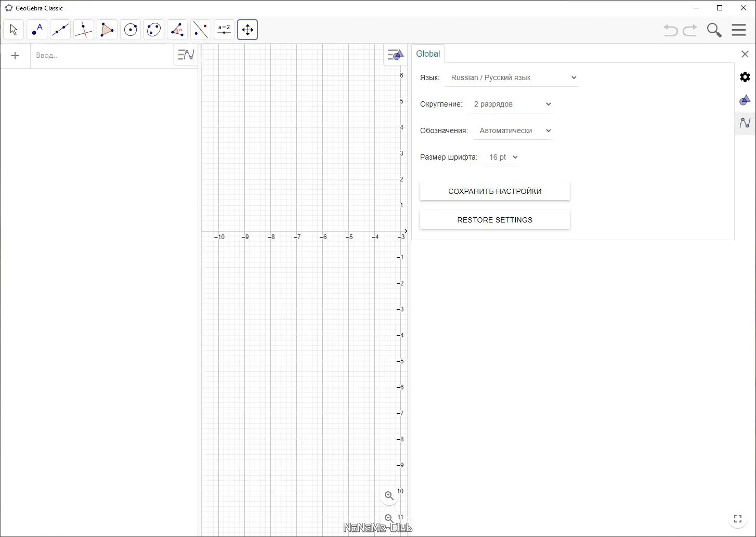Select the Move arrow tool
Screen dimensions: 756x537
(14, 30)
